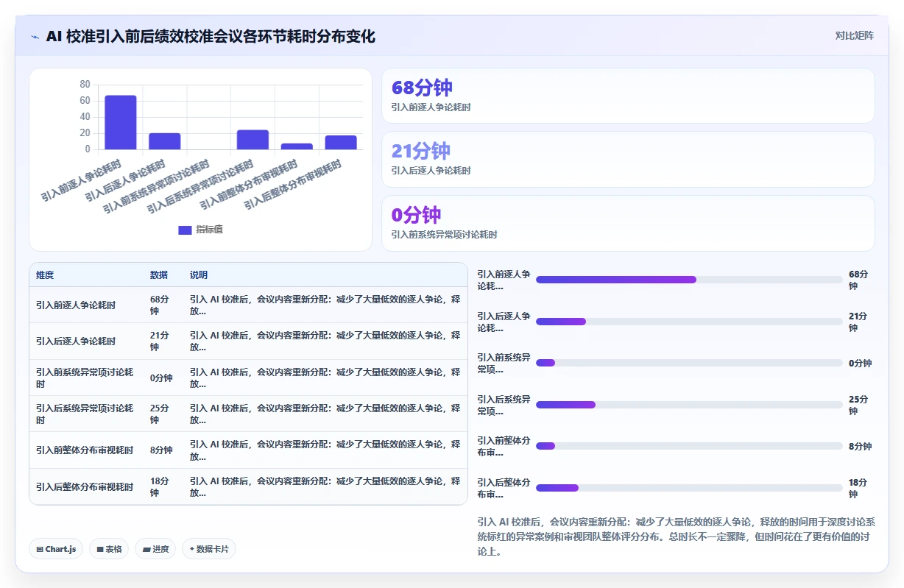Click the 0分钟 progress bar

[x=689, y=363]
